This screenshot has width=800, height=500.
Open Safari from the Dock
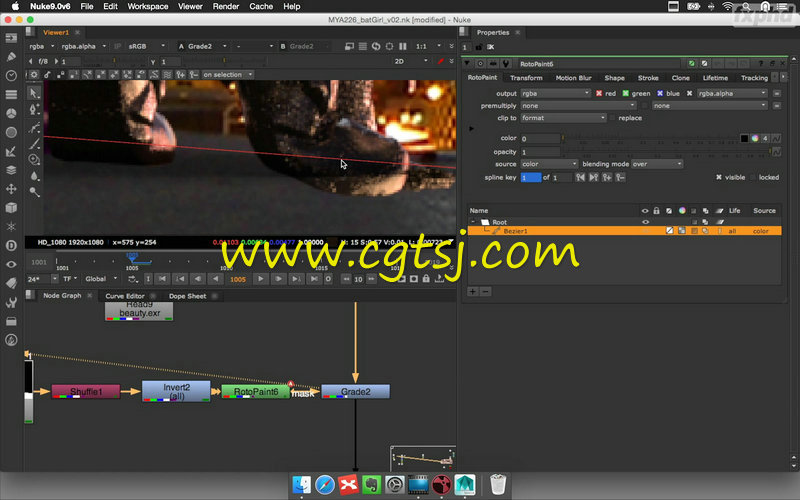point(325,484)
